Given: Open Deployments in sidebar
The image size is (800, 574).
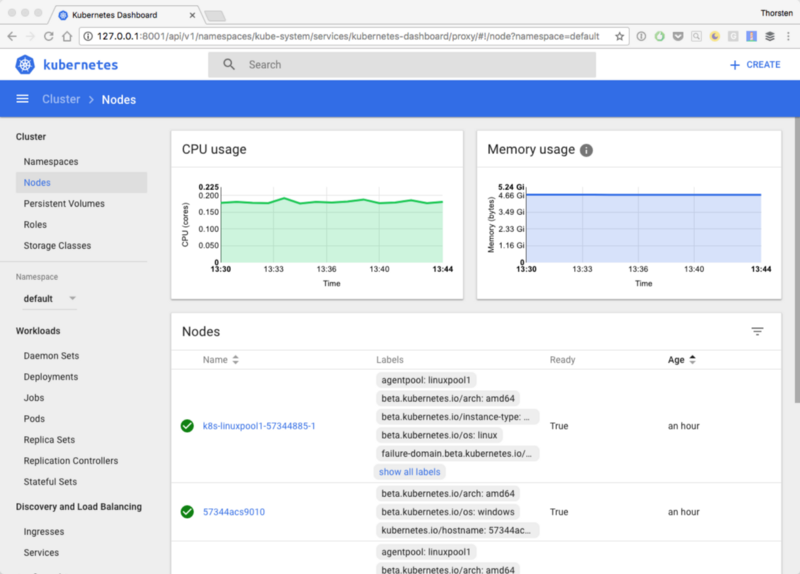Looking at the screenshot, I should 51,377.
